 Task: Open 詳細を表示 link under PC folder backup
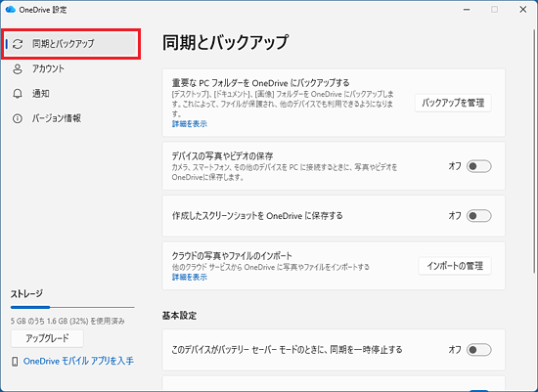[190, 124]
